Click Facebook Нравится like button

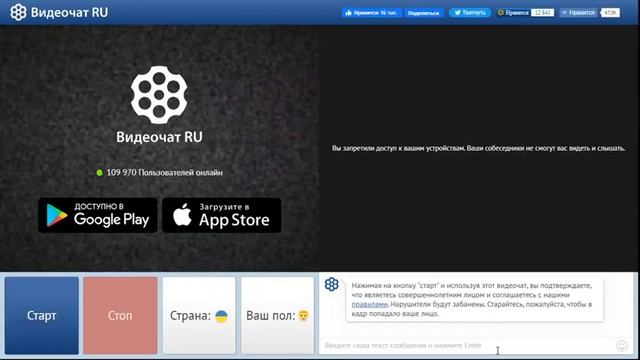[371, 13]
